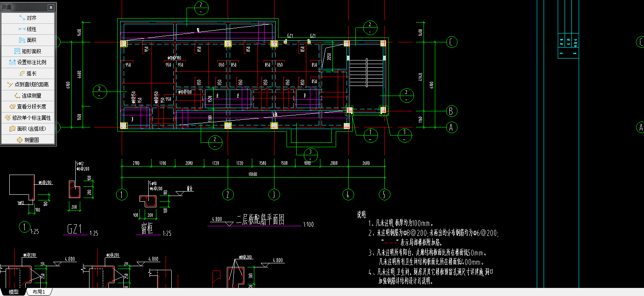Click the 说明 notes heading
The width and height of the screenshot is (644, 296).
click(361, 215)
